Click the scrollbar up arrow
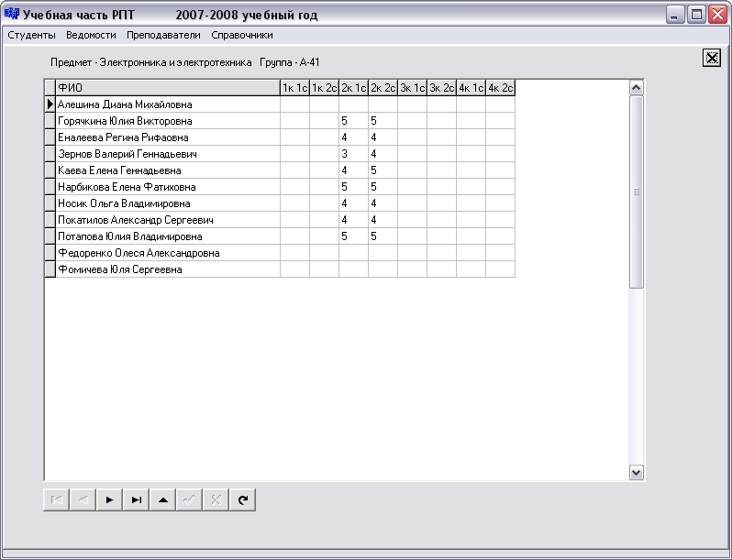 (x=636, y=88)
